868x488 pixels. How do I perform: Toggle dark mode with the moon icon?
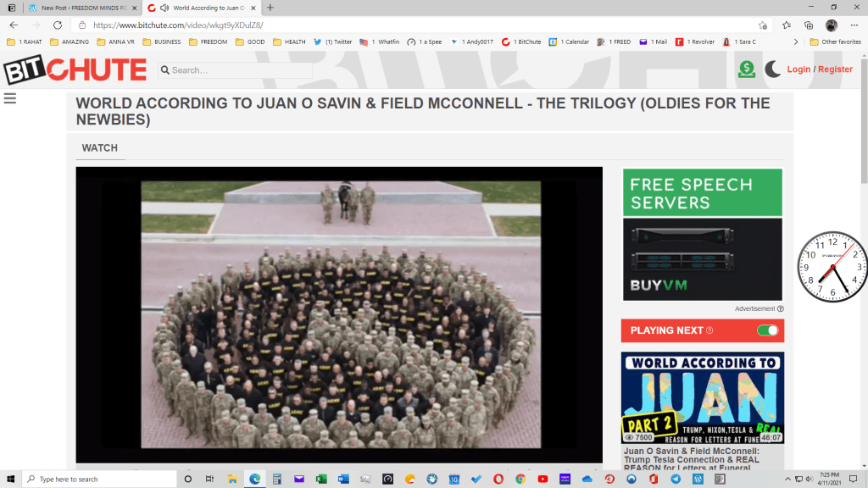[x=772, y=69]
